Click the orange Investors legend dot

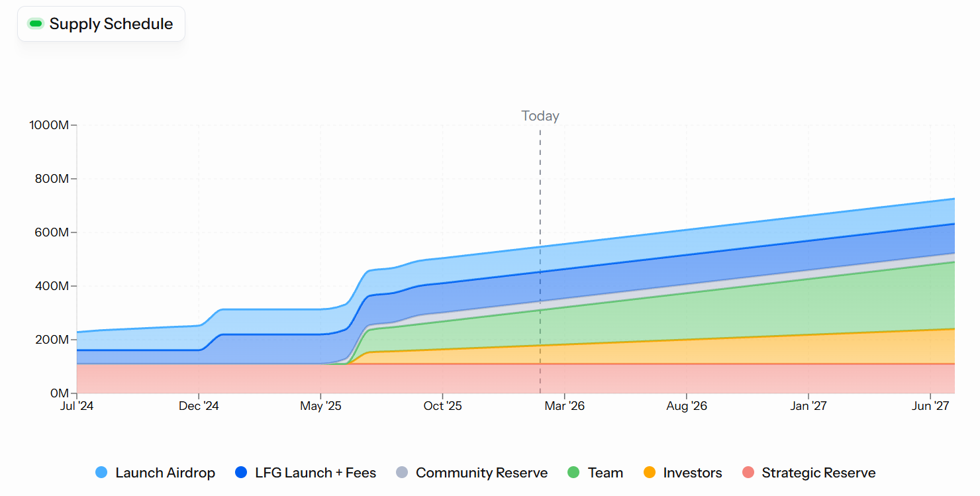650,473
